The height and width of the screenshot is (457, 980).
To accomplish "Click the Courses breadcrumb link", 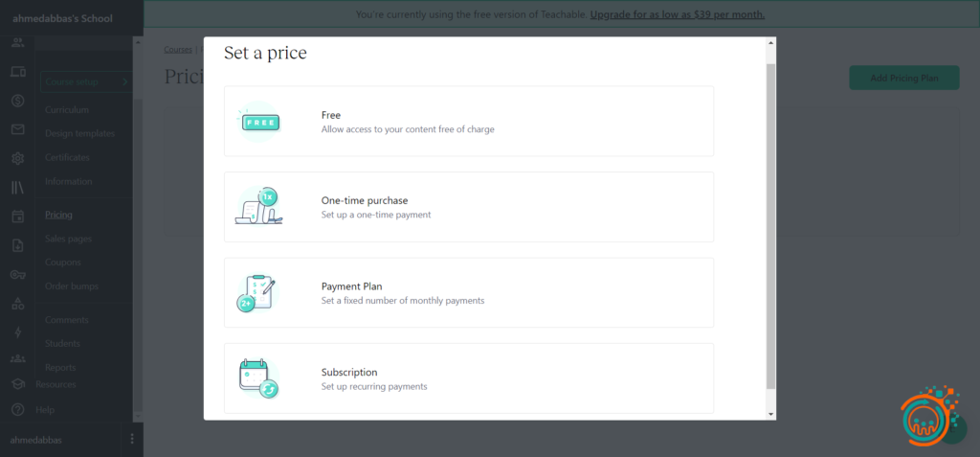I will pos(178,48).
